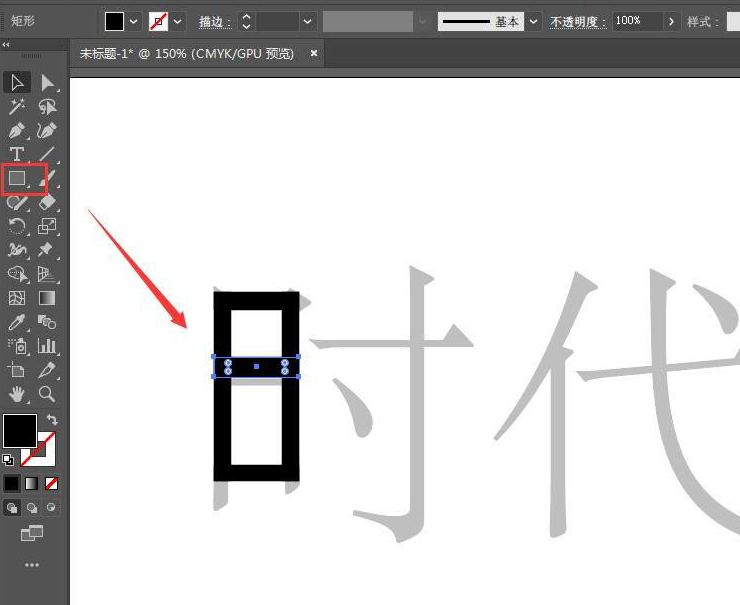
Task: Reset to default fill and stroke
Action: click(x=8, y=459)
